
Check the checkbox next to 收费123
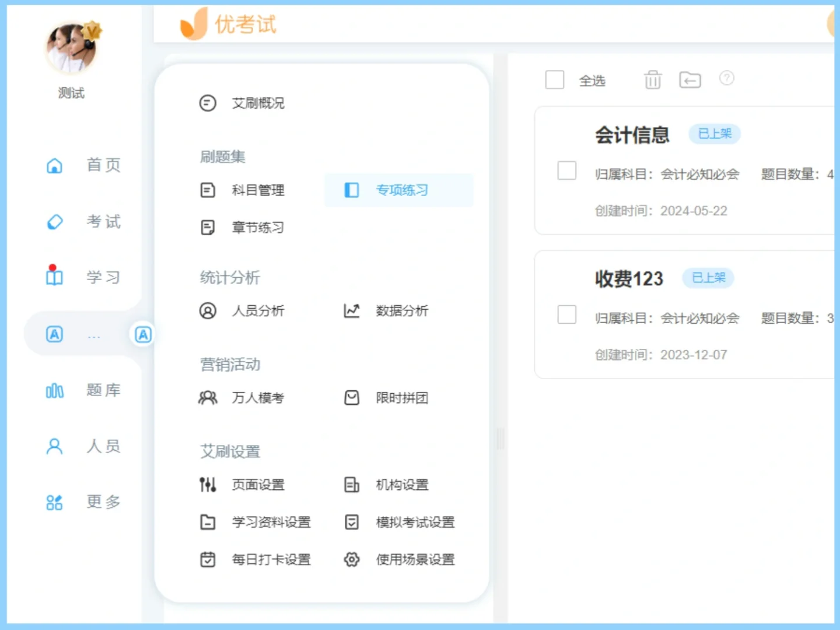pos(566,314)
